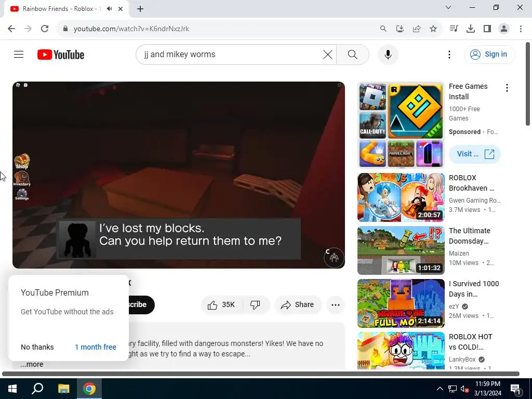The height and width of the screenshot is (399, 532).
Task: Open Windows Start menu
Action: coord(12,389)
